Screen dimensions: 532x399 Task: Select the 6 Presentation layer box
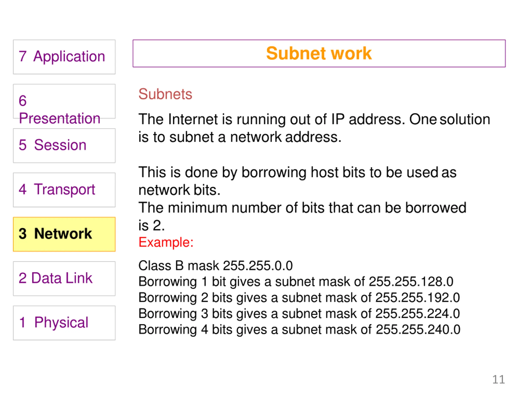pyautogui.click(x=64, y=101)
